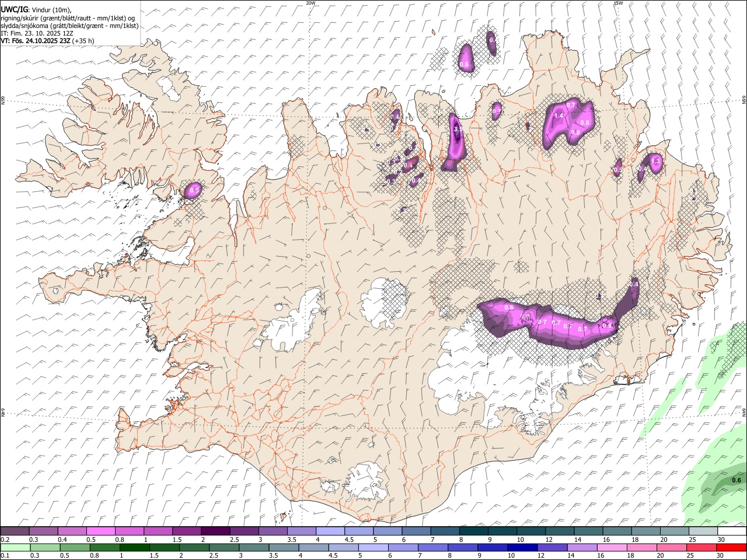Click the '2.5' label in the bottom legend row

pyautogui.click(x=214, y=556)
